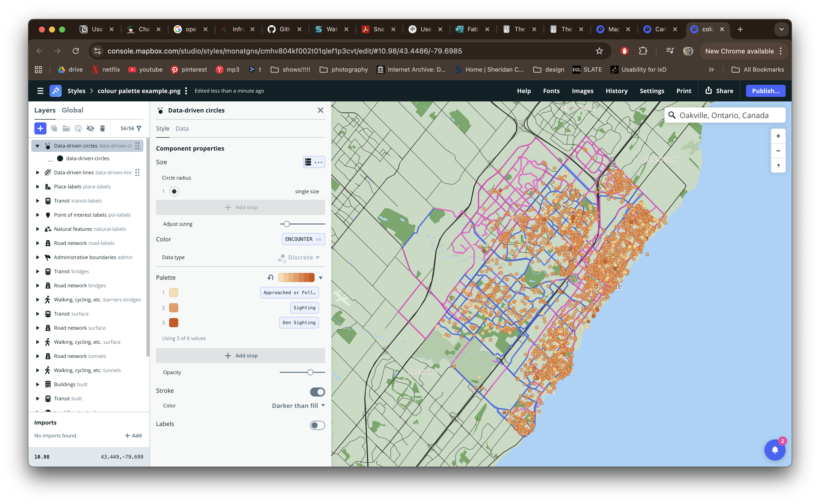Open the layer filter funnel icon
The image size is (820, 504).
coord(139,128)
